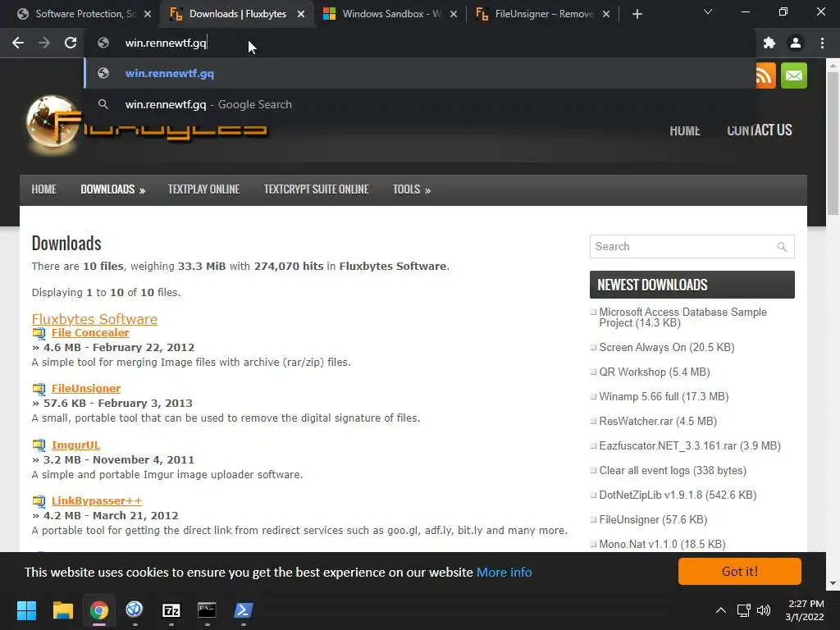The height and width of the screenshot is (630, 840).
Task: Open PowerShell from the taskbar
Action: tap(243, 610)
